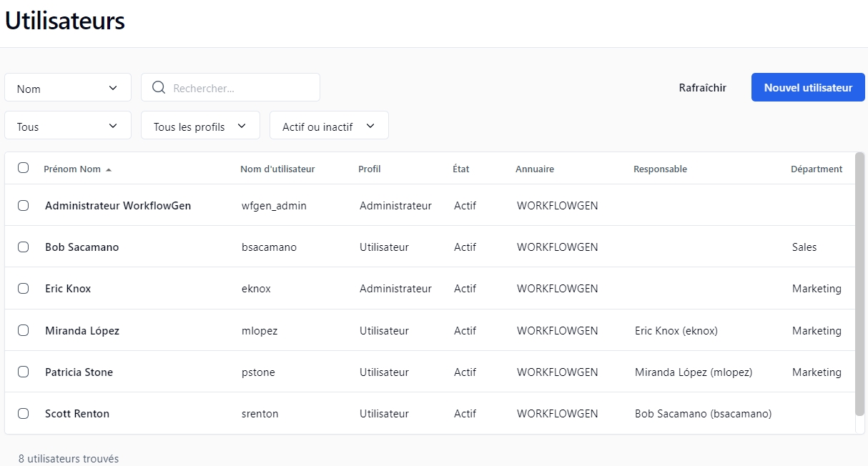Image resolution: width=868 pixels, height=466 pixels.
Task: Open Miranda López user details
Action: point(82,331)
